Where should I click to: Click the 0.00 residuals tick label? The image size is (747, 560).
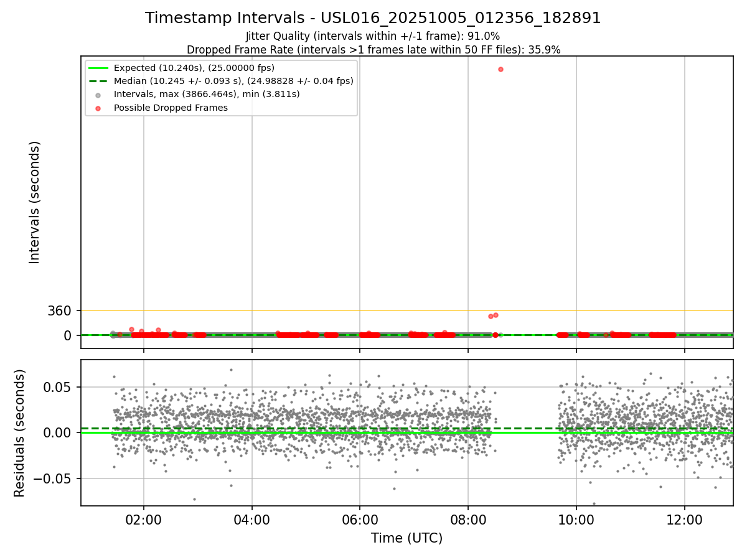click(59, 432)
